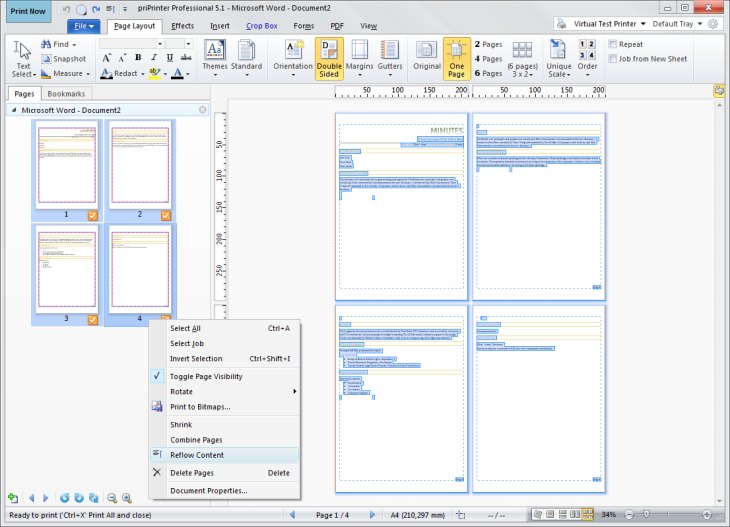Select 4 Pages per sheet
Viewport: 730px width, 527px height.
pyautogui.click(x=488, y=59)
